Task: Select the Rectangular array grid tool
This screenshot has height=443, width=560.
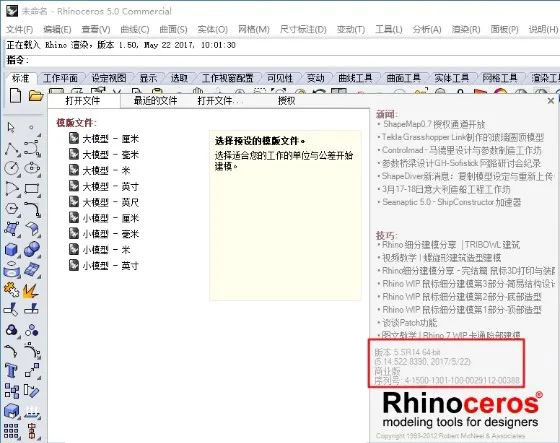Action: pos(11,431)
